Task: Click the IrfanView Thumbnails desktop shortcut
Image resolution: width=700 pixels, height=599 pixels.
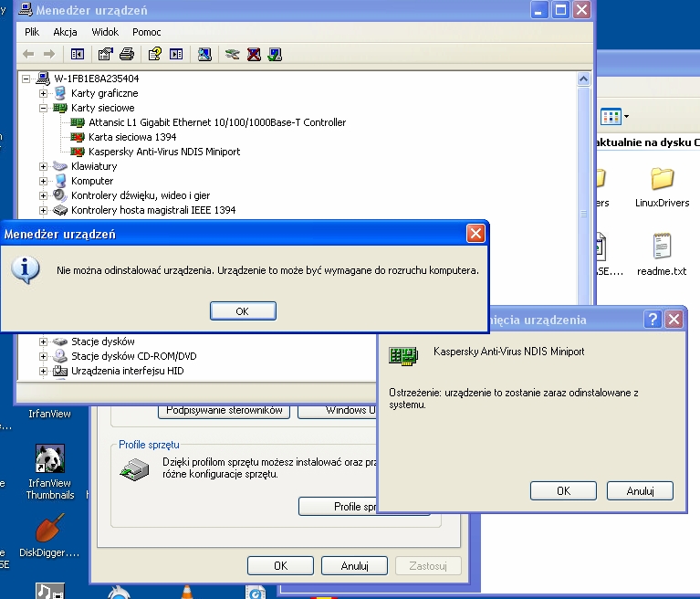Action: coord(50,472)
